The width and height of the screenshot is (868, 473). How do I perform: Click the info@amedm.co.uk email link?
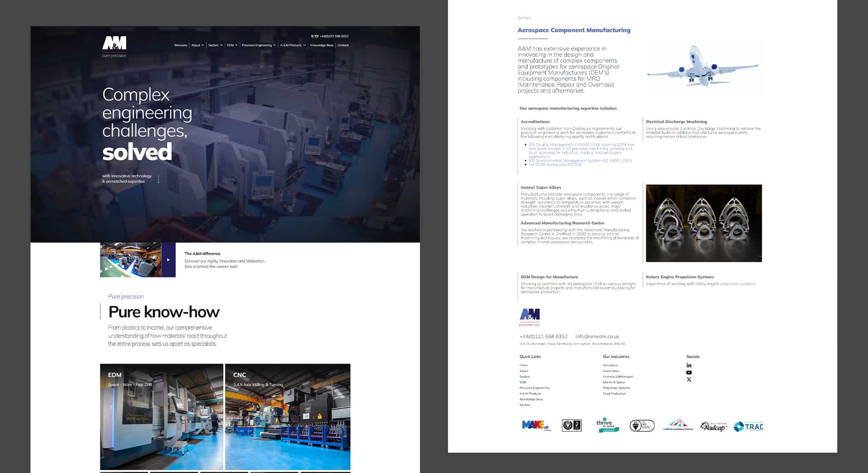(x=597, y=336)
